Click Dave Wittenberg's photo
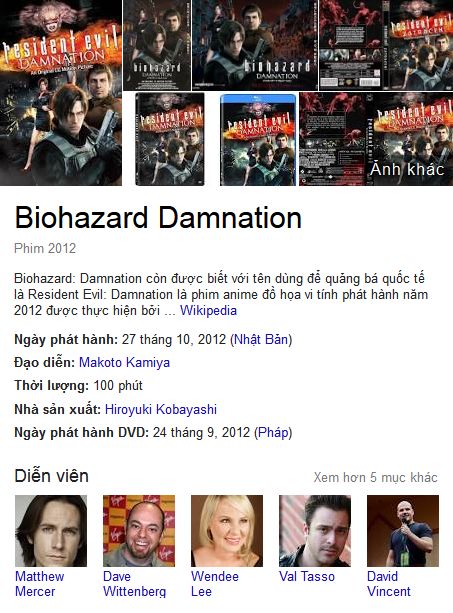453x613 pixels. pyautogui.click(x=139, y=531)
